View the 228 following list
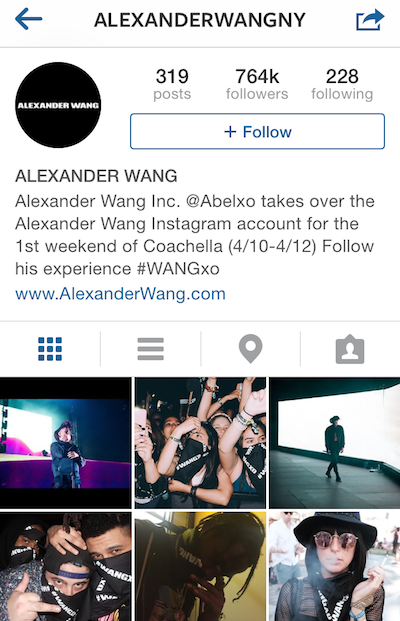 point(342,84)
